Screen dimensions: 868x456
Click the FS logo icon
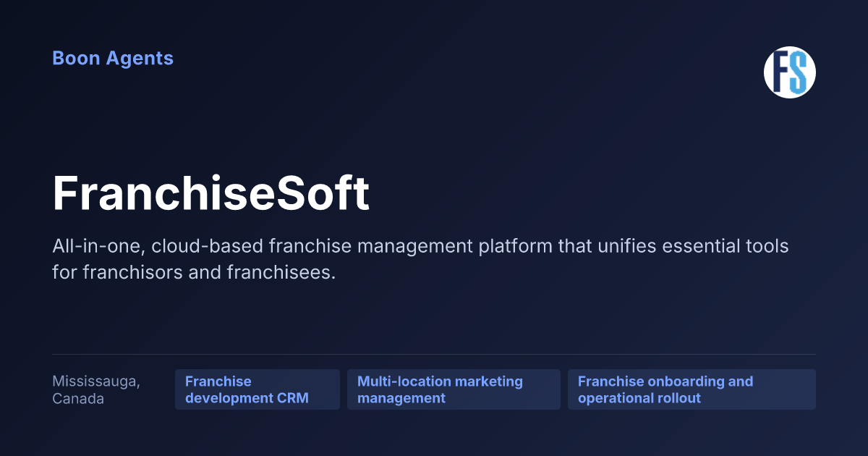click(790, 72)
